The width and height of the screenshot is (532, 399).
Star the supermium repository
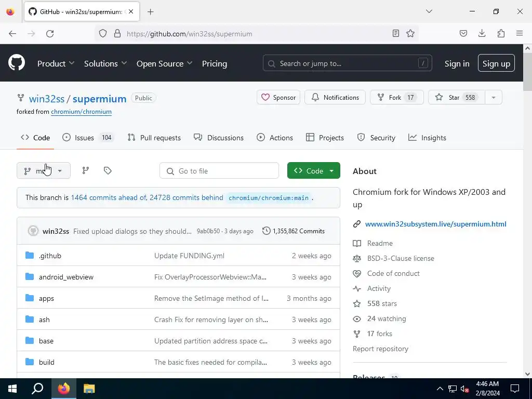pyautogui.click(x=457, y=97)
